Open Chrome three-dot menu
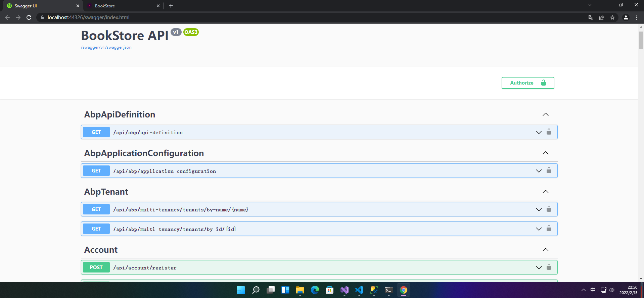The width and height of the screenshot is (644, 298). tap(637, 17)
